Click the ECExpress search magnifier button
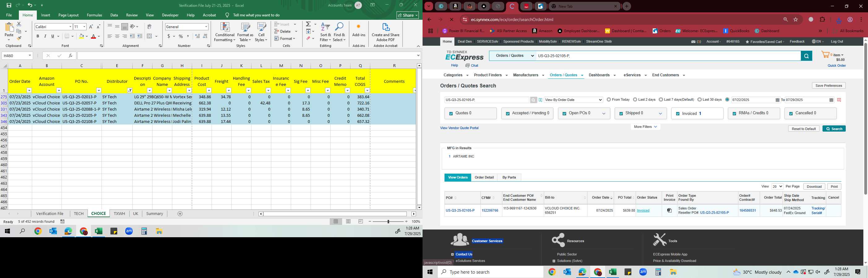This screenshot has width=868, height=278. coord(806,56)
